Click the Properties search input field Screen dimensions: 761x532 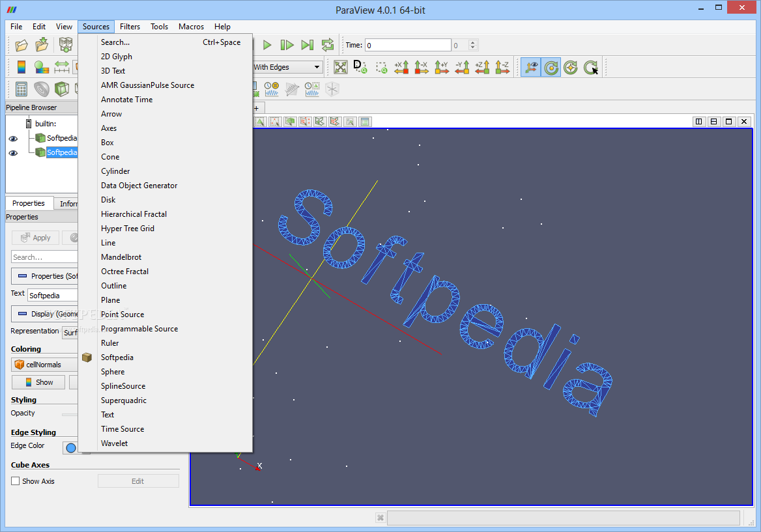coord(44,257)
